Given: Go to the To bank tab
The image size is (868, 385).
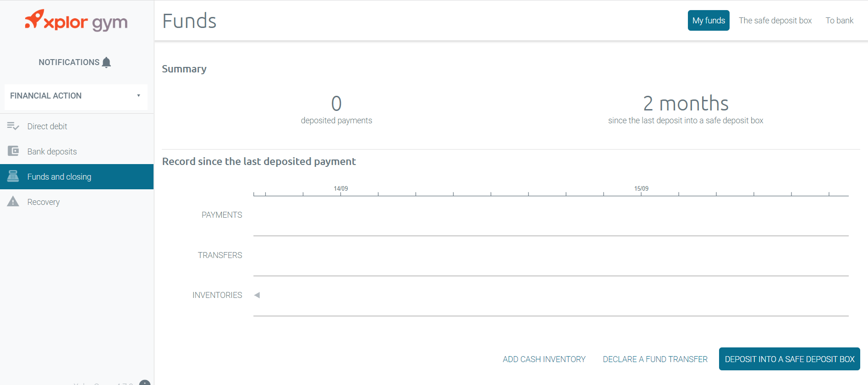Looking at the screenshot, I should (839, 21).
